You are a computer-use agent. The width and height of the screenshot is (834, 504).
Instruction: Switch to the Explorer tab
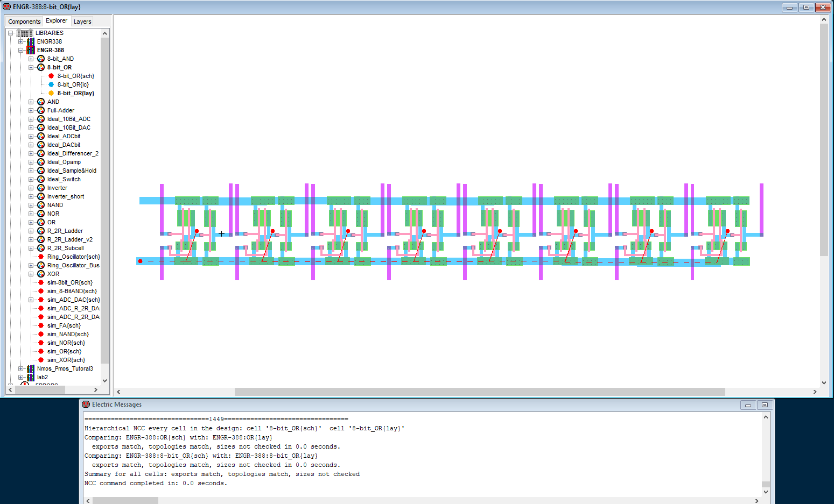tap(57, 20)
